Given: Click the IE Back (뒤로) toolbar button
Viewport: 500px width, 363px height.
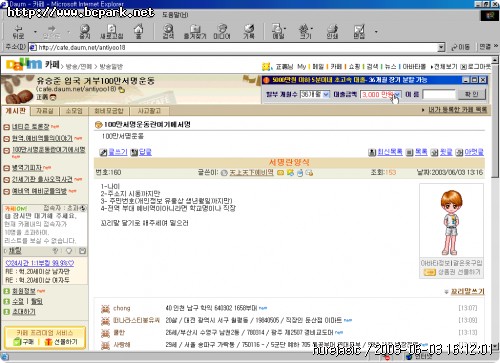Looking at the screenshot, I should 18,32.
